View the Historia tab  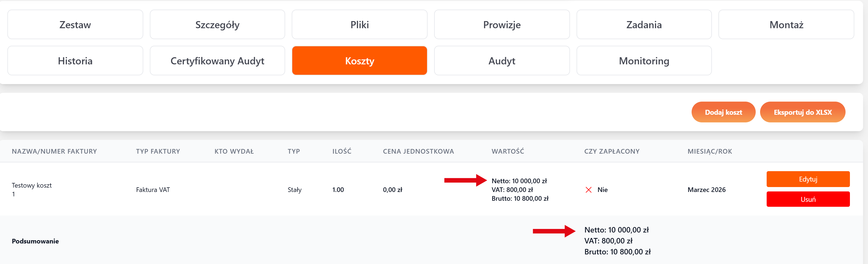point(75,61)
